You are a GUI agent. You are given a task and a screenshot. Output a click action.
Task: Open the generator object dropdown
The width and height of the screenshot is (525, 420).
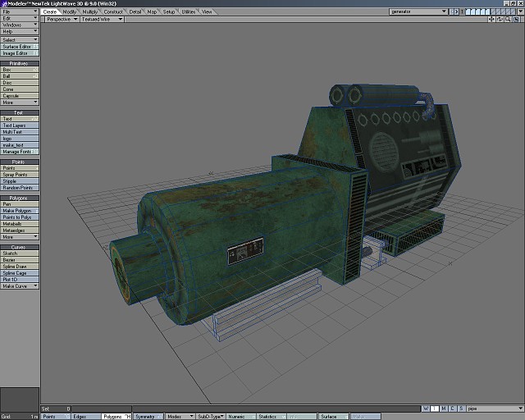[x=418, y=11]
